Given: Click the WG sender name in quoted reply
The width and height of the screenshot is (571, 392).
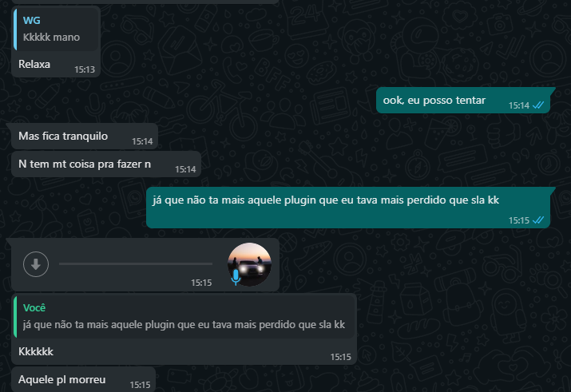Looking at the screenshot, I should point(32,21).
